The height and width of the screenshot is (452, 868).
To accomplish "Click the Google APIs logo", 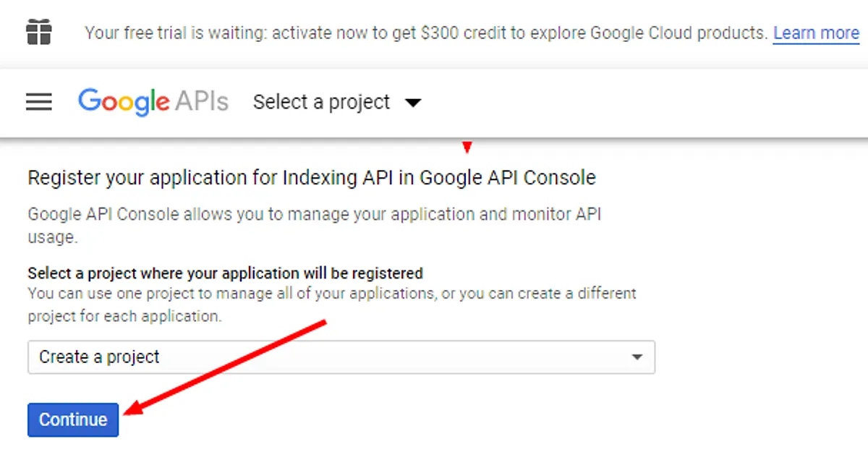I will coord(153,102).
